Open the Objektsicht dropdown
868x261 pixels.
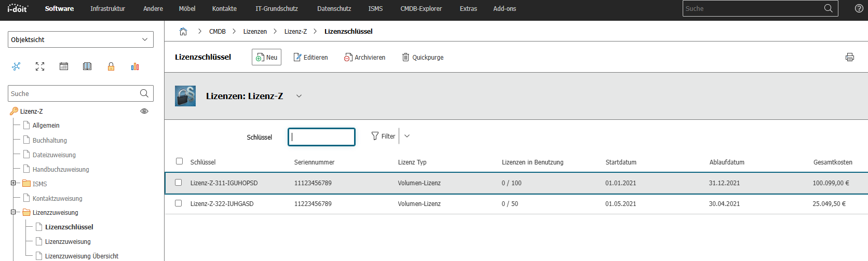[80, 39]
